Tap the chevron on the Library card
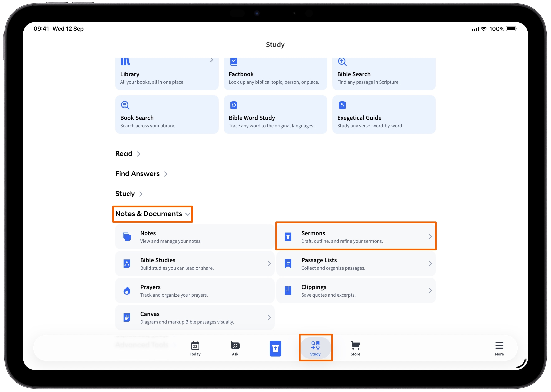This screenshot has height=392, width=551. [212, 60]
